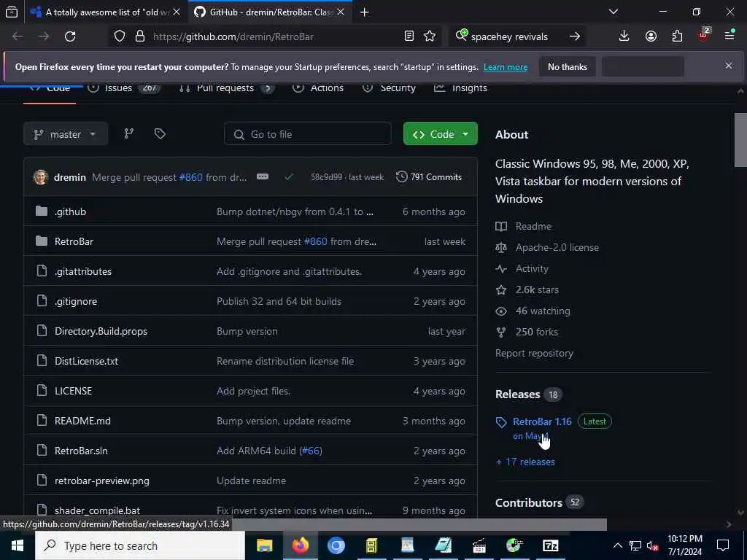
Task: Show hidden system tray icons
Action: pyautogui.click(x=617, y=545)
